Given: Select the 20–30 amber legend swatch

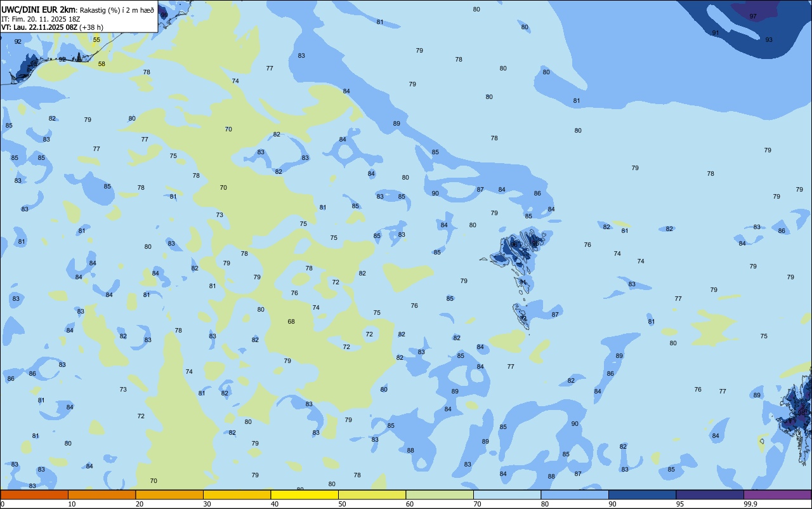Looking at the screenshot, I should (169, 494).
